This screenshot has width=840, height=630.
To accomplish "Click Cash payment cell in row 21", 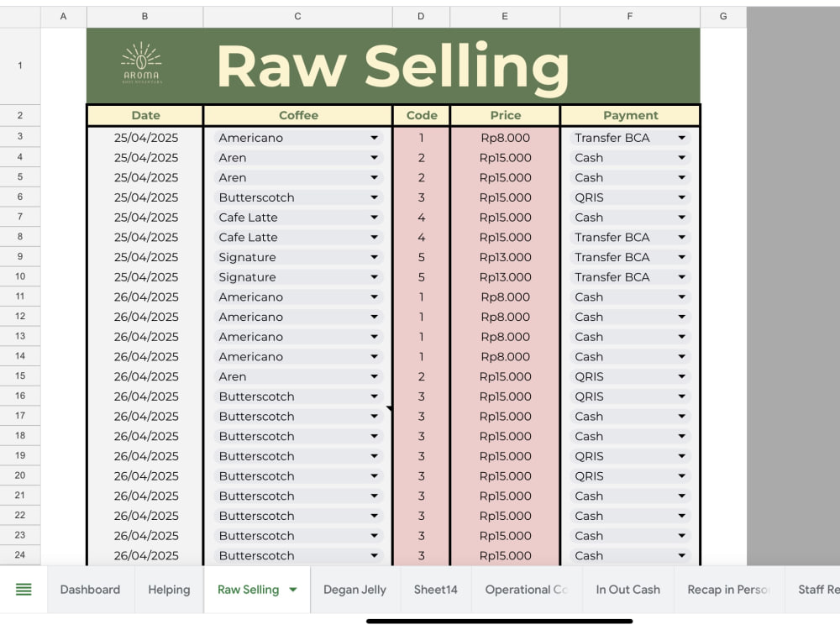I will (630, 496).
